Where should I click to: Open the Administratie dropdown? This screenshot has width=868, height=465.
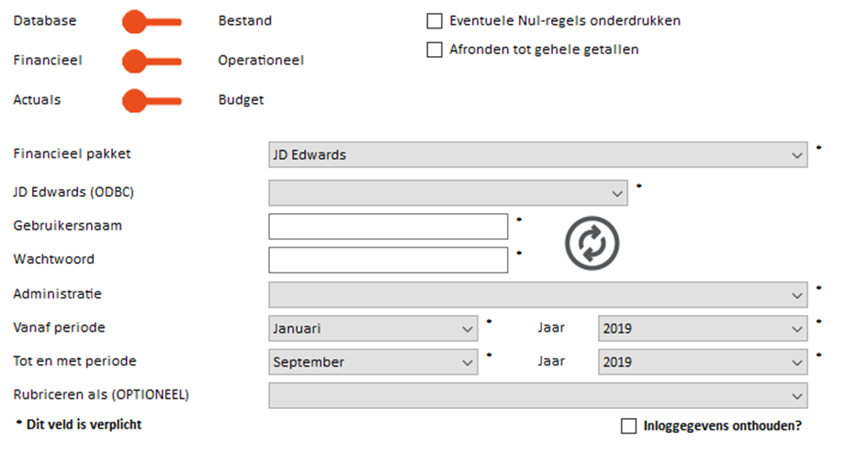point(537,294)
